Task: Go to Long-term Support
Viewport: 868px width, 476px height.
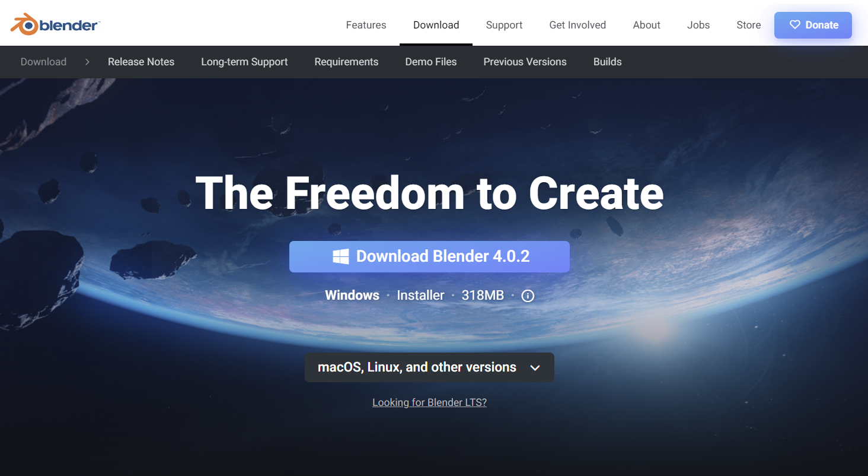Action: coord(244,62)
